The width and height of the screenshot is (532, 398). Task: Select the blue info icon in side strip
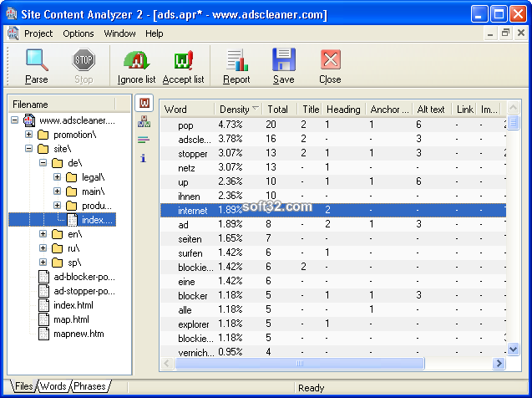tap(143, 158)
